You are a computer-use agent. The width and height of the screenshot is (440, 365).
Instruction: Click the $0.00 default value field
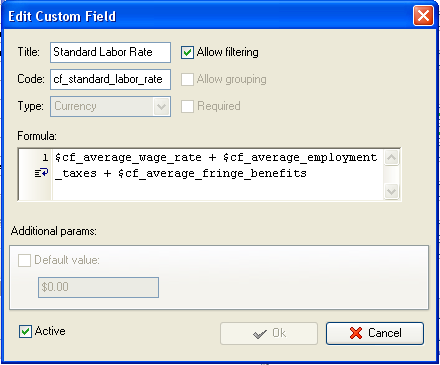[x=98, y=287]
